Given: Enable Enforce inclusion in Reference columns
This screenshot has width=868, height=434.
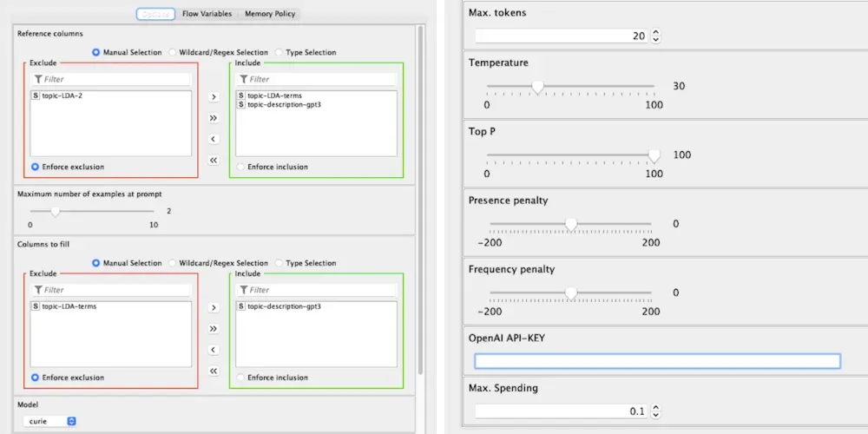Looking at the screenshot, I should tap(273, 167).
